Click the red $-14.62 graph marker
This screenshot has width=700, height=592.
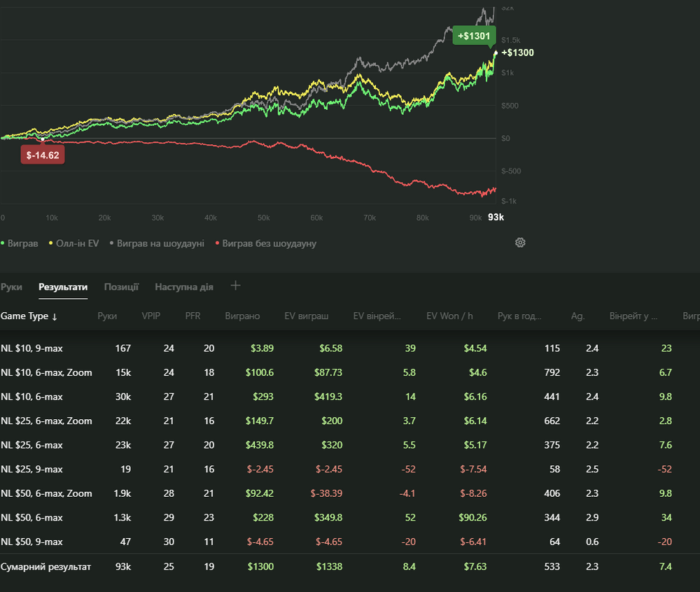click(43, 155)
